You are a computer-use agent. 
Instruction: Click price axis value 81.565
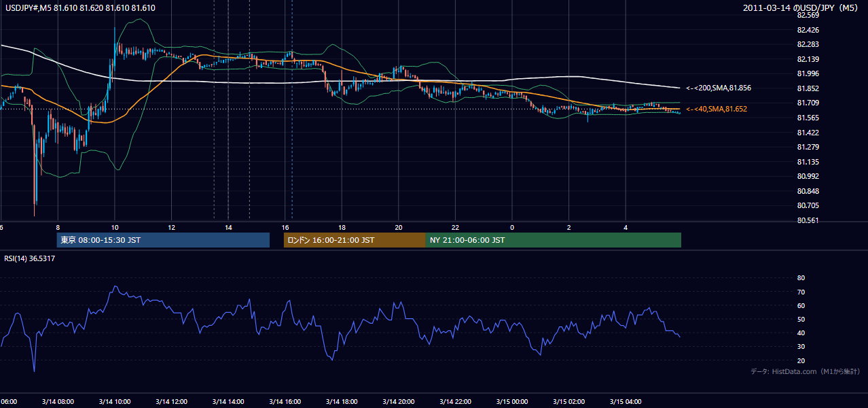click(x=808, y=118)
